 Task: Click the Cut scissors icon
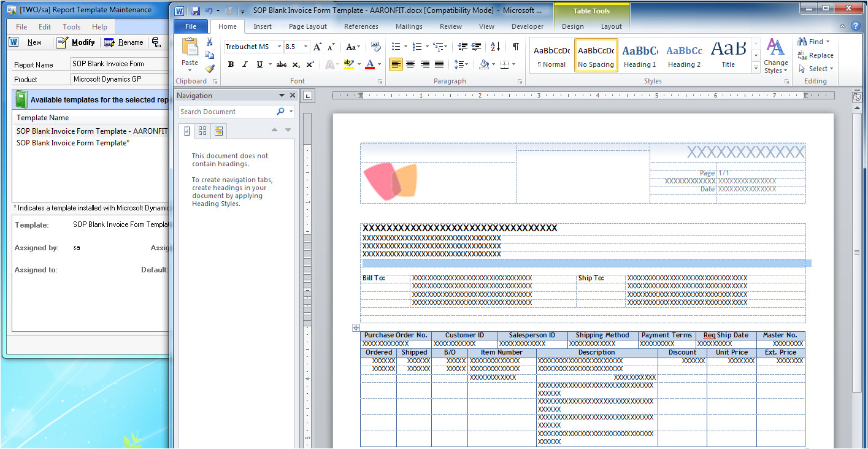click(x=210, y=42)
